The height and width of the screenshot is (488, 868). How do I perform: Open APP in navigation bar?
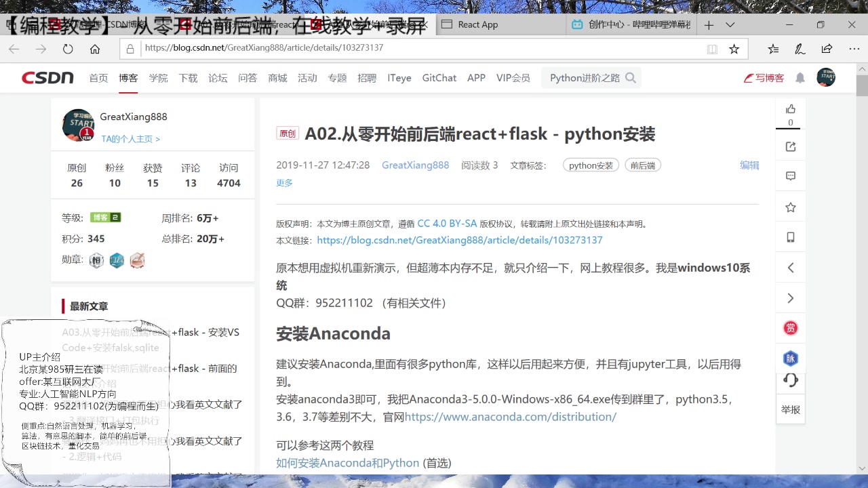point(477,78)
